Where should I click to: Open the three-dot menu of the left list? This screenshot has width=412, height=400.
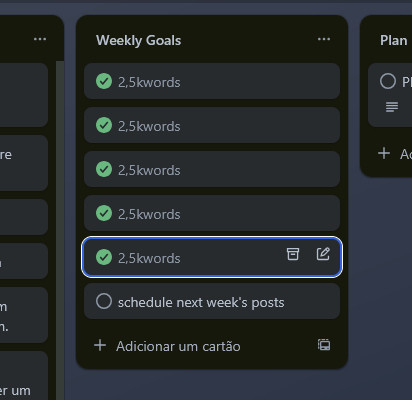pos(40,39)
